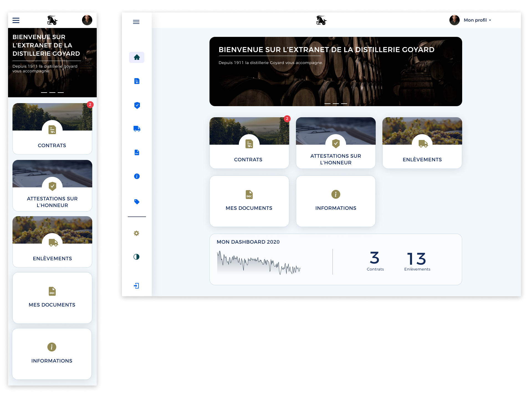Viewport: 532px width, 403px height.
Task: Open the settings gear in the sidebar
Action: pos(136,233)
